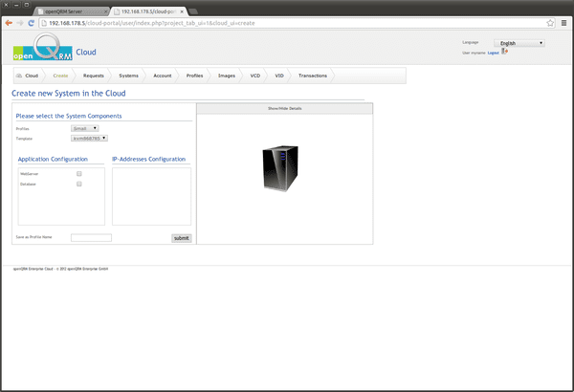Click the submit button
Viewport: 574px width, 392px height.
[182, 238]
